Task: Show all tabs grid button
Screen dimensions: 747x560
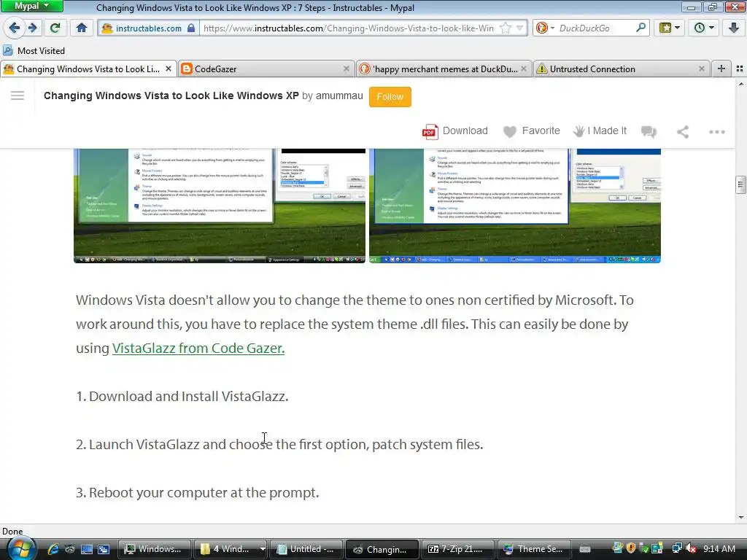Action: (x=740, y=69)
